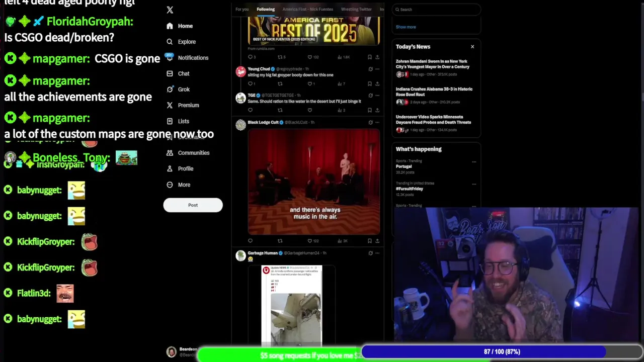This screenshot has height=362, width=644.
Task: Like Black Lodge Cult's post
Action: [x=310, y=241]
